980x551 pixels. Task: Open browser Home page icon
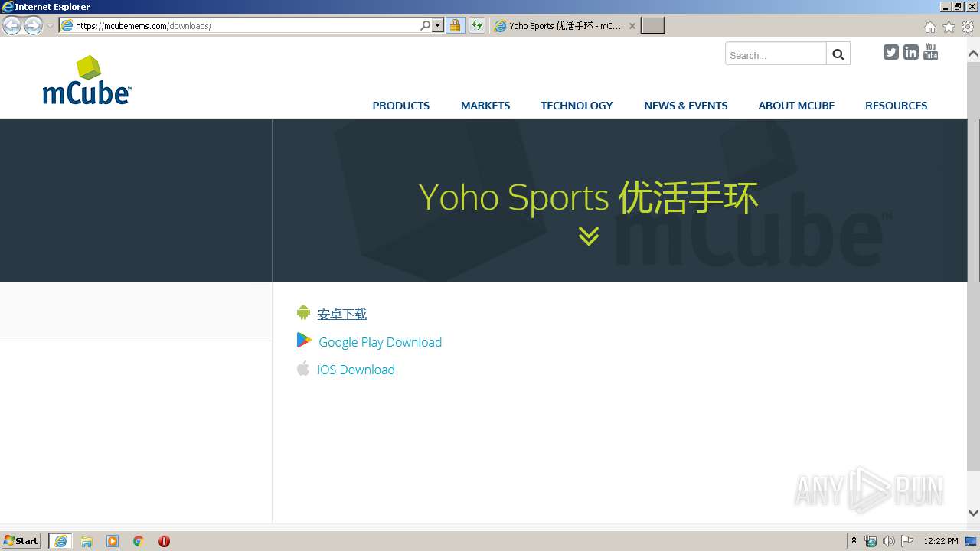(930, 27)
